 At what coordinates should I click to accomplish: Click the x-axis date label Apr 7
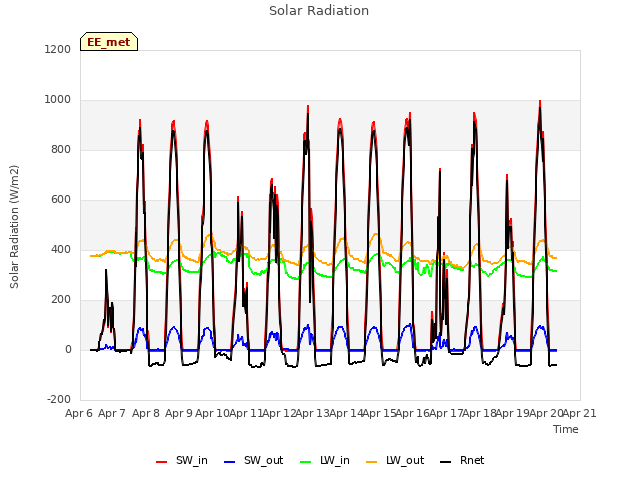[x=112, y=413]
